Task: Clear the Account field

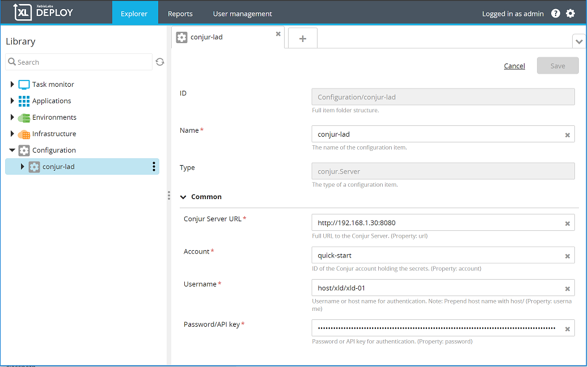Action: click(x=568, y=256)
